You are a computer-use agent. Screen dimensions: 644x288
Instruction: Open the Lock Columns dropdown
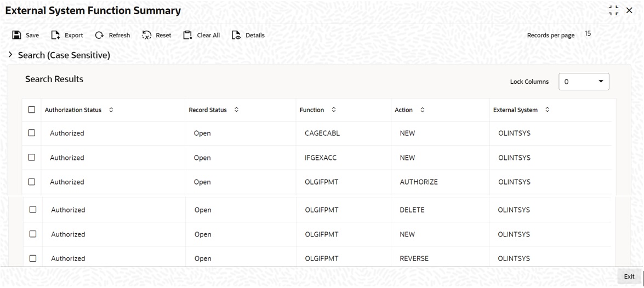point(584,82)
